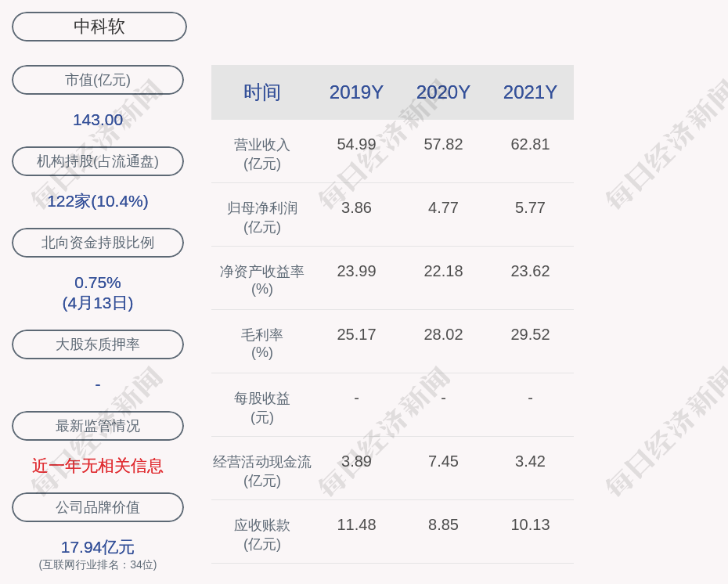Screen dimensions: 728x584
Task: Click receivables value 8.85
Action: [443, 525]
